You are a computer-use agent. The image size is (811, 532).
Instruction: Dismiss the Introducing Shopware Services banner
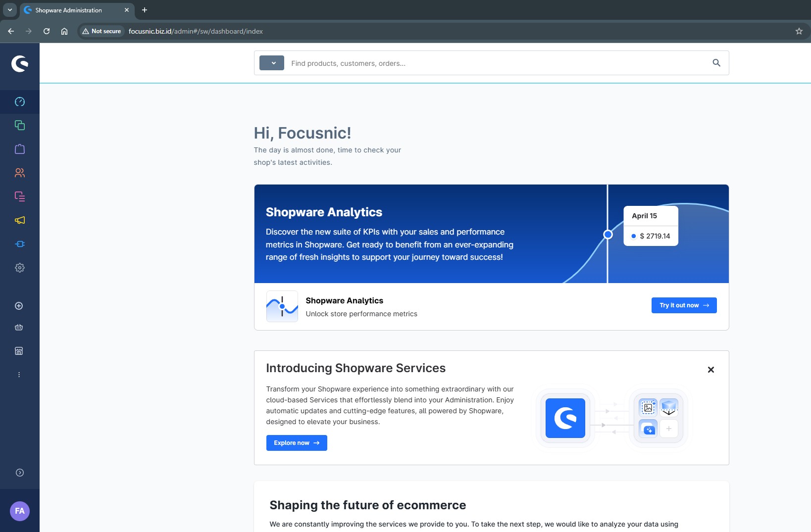click(x=710, y=370)
